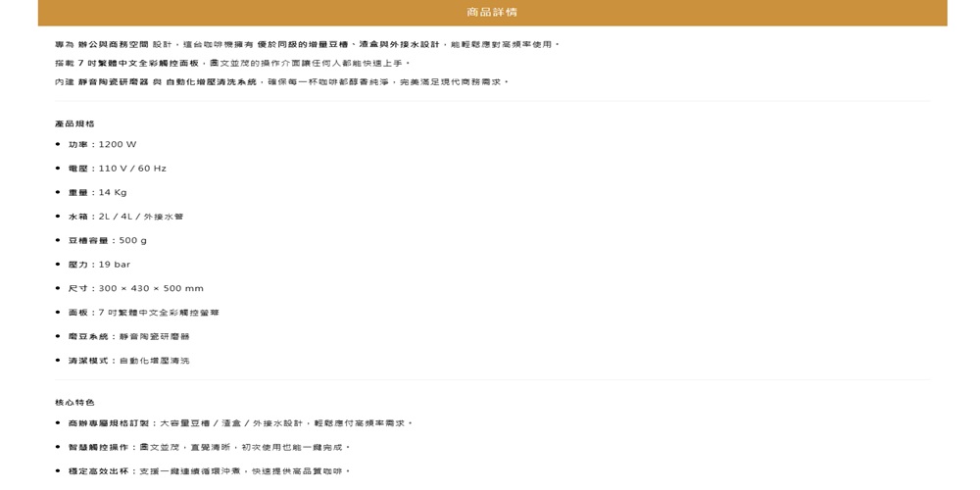Click the sentence about 7 吋繁體中文全彩觸控面板

tap(232, 64)
